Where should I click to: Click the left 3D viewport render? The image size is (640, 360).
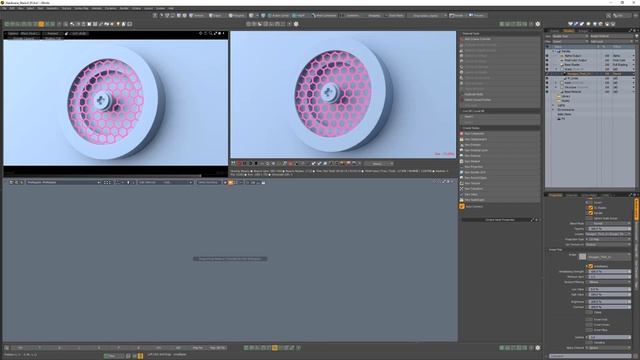click(x=116, y=102)
